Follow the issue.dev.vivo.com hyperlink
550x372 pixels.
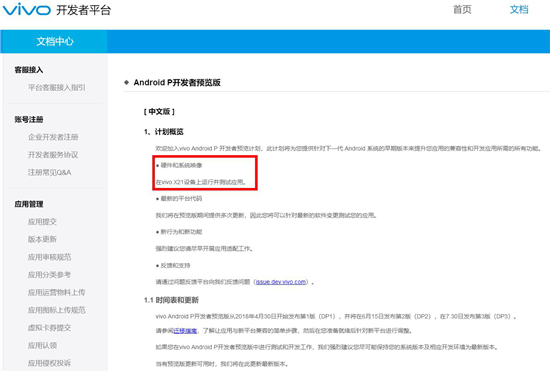tap(281, 282)
